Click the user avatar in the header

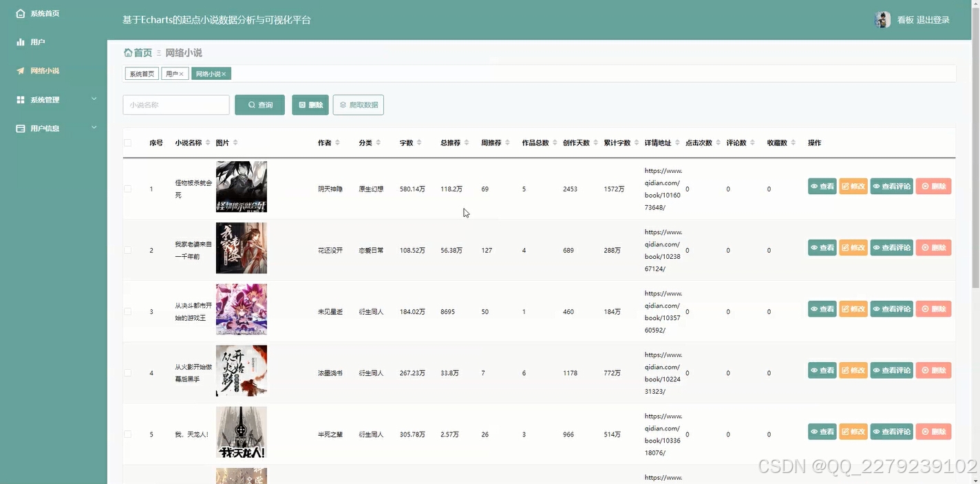(882, 20)
